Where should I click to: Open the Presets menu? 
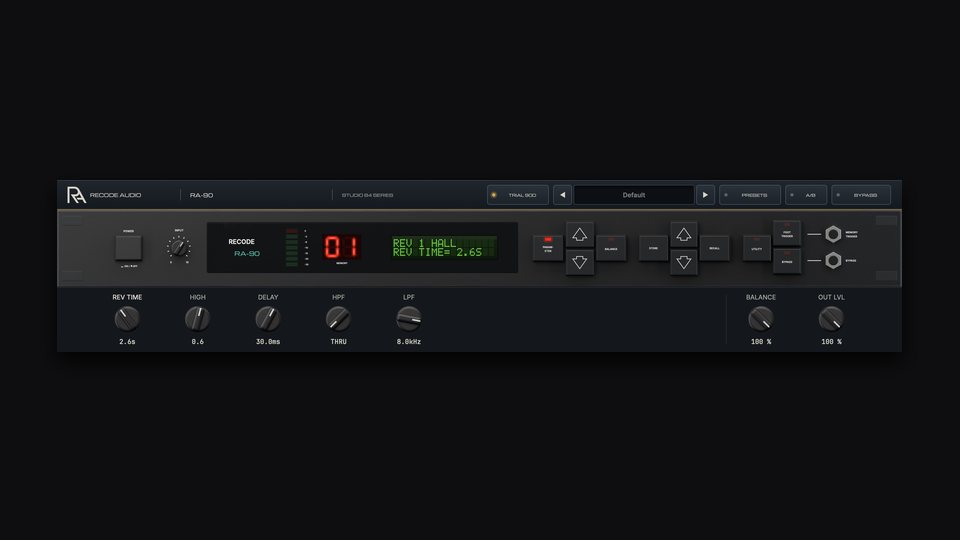(x=750, y=195)
